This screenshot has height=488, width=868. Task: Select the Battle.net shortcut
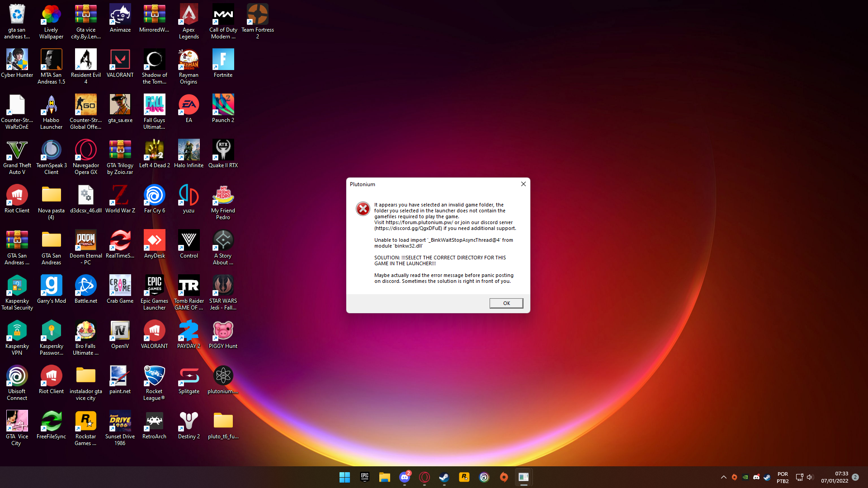click(86, 289)
